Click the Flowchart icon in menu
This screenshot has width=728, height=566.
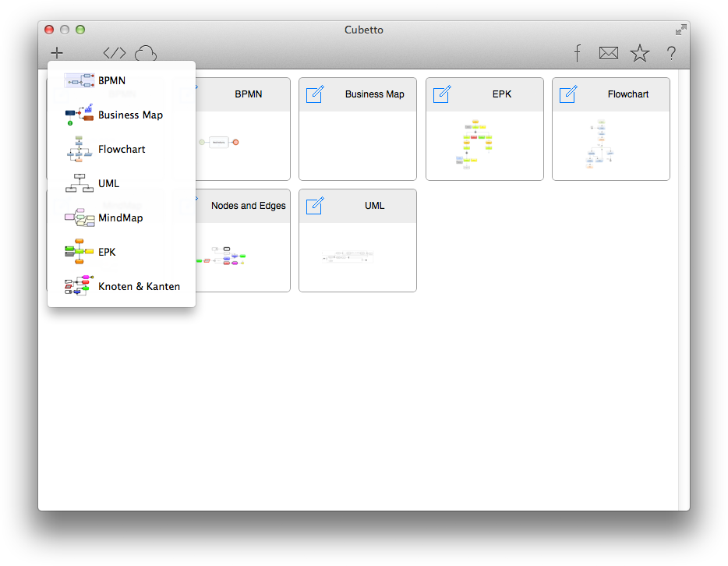[x=80, y=149]
